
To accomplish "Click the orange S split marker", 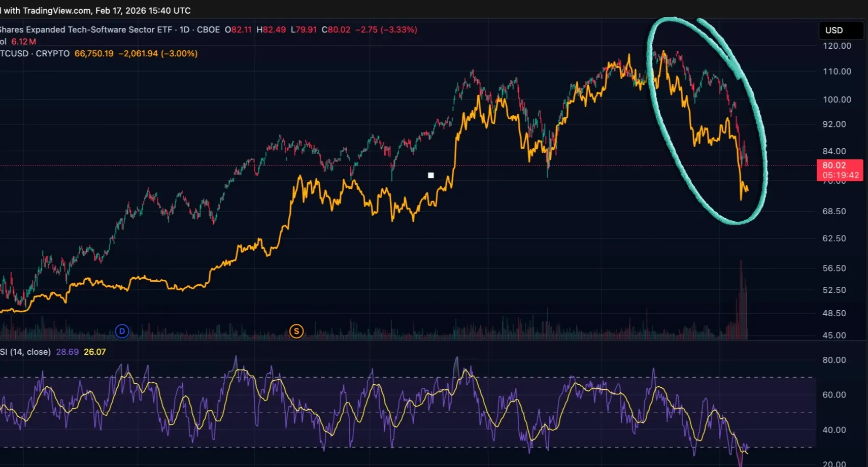I will click(x=296, y=331).
